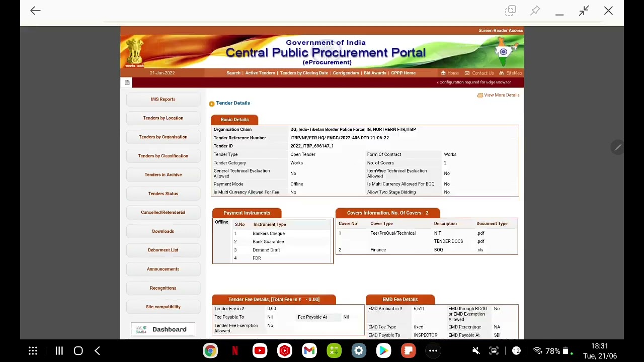Screen dimensions: 644x362
Task: Tap the back arrow at top left
Action: [35, 11]
